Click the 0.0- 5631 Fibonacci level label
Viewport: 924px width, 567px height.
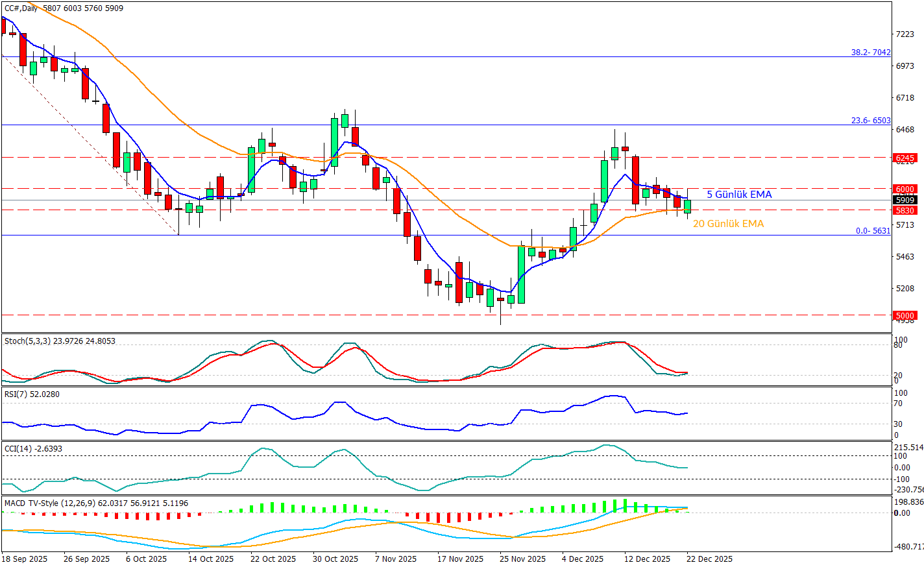pyautogui.click(x=873, y=231)
